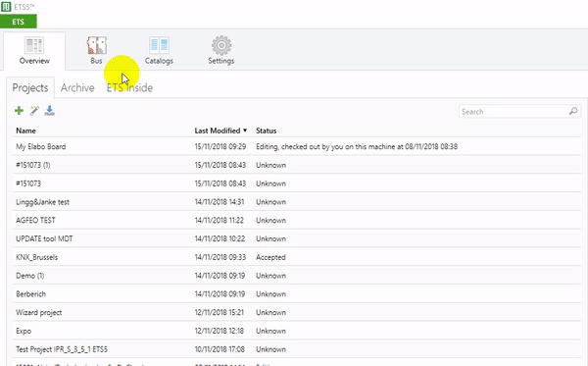Click the Editing, checked out status text

pos(357,146)
